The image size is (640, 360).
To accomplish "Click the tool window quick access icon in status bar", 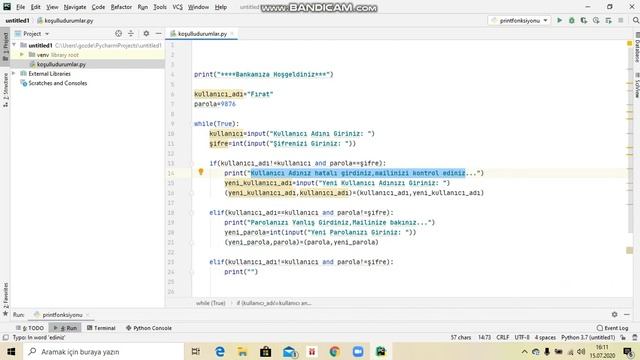I will (5, 338).
